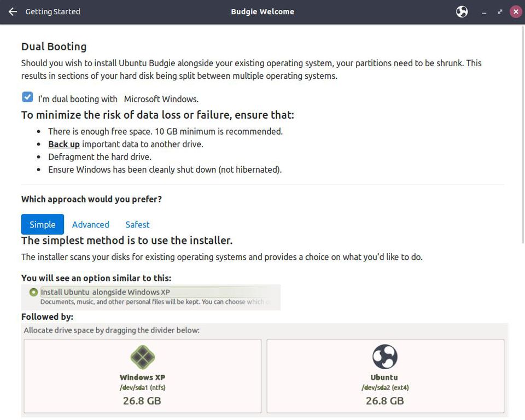Viewport: 525px width, 420px height.
Task: Click 'Ensure Windows has been cleanly shut down' bullet
Action: [165, 170]
